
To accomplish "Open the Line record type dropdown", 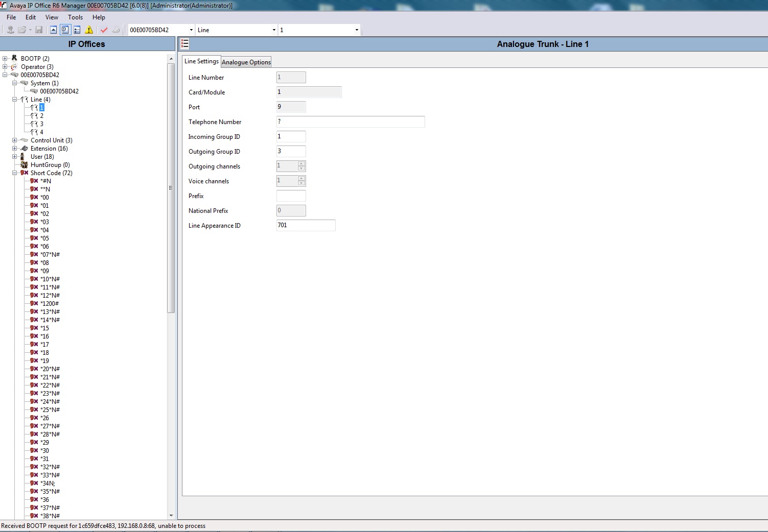I will 274,30.
